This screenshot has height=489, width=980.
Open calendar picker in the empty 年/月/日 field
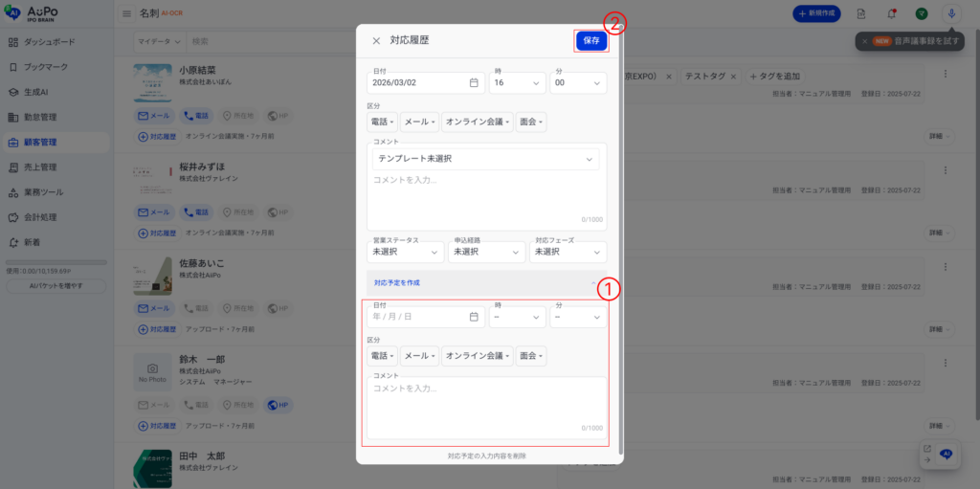474,317
